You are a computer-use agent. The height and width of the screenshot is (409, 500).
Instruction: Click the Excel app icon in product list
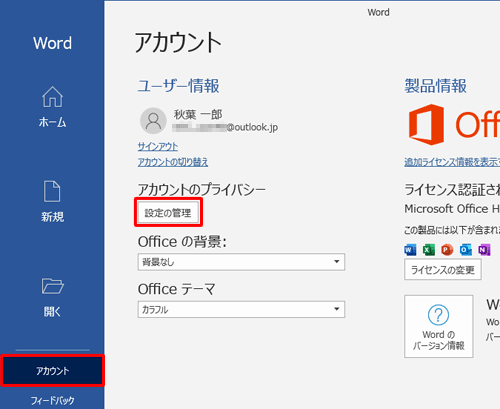click(429, 250)
